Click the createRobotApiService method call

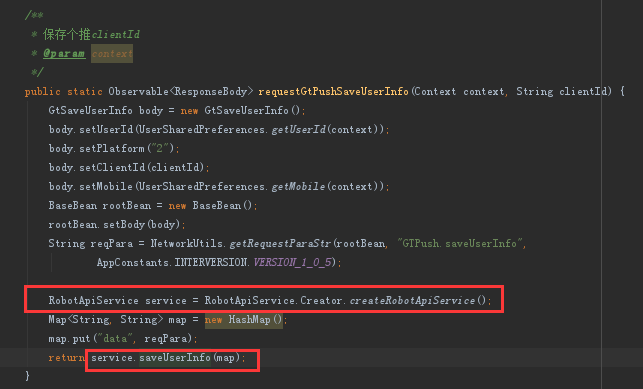[412, 300]
